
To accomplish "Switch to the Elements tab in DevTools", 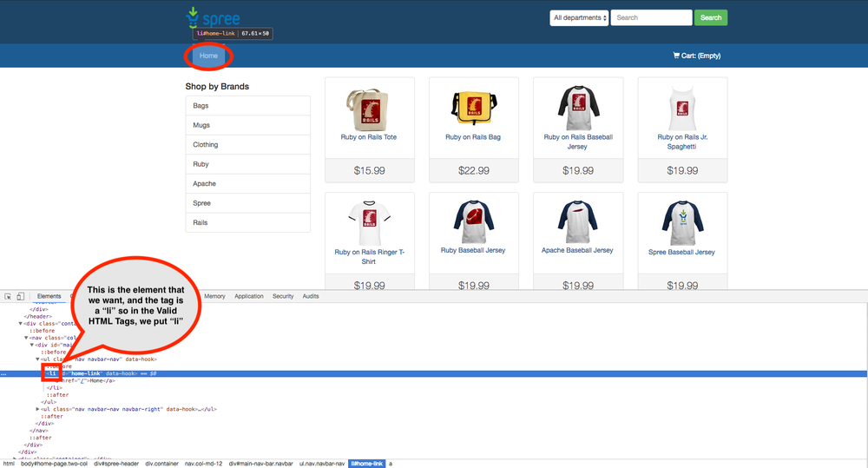I will 49,296.
